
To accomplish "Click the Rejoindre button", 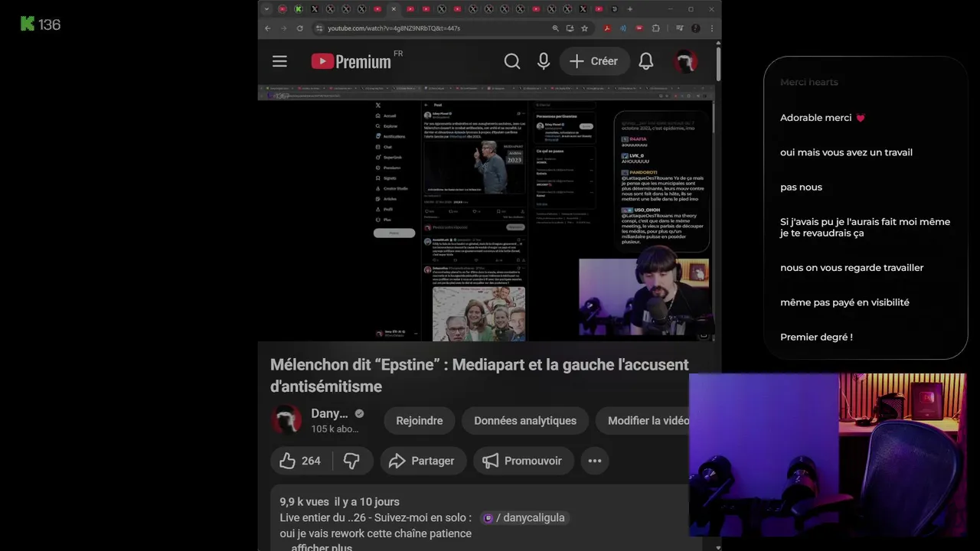I will coord(420,421).
